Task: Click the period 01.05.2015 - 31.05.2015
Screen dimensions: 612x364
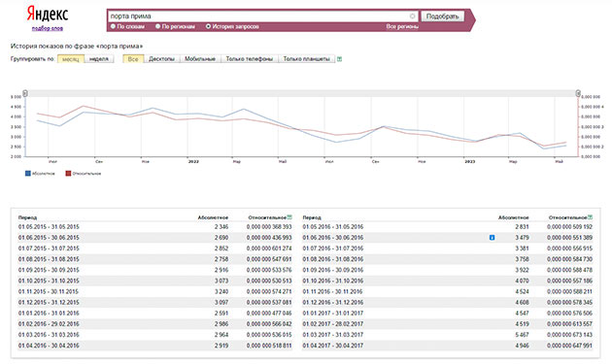Action: click(49, 227)
